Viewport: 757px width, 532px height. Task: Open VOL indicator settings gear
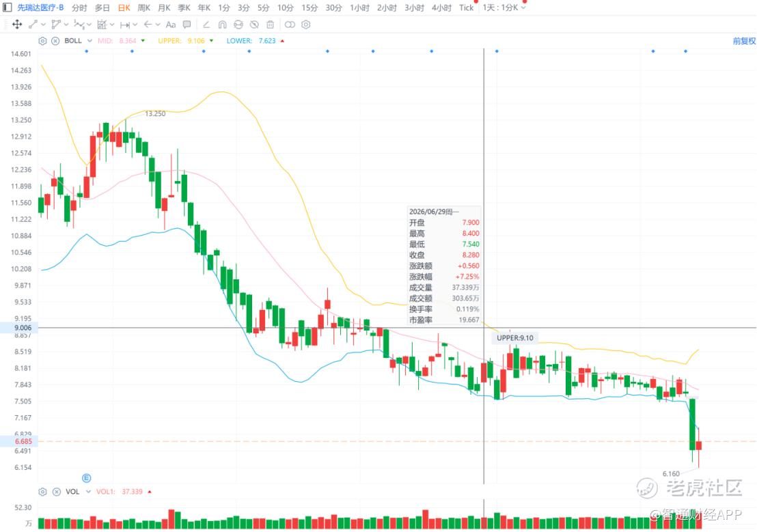(42, 492)
